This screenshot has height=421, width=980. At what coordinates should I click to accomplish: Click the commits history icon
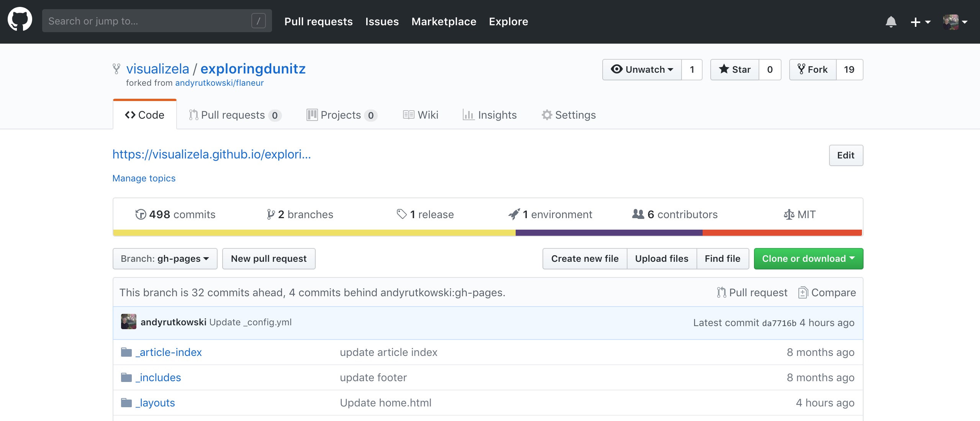[141, 214]
